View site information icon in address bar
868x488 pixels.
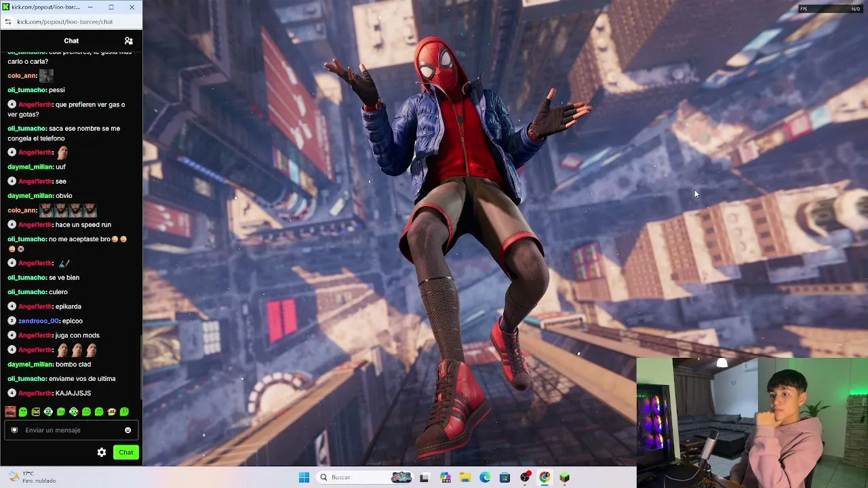click(8, 22)
